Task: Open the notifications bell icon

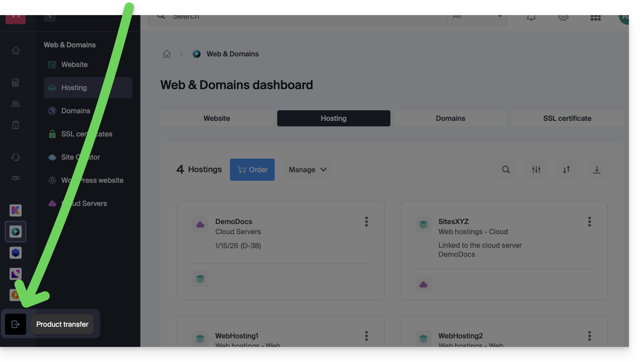Action: pos(531,17)
